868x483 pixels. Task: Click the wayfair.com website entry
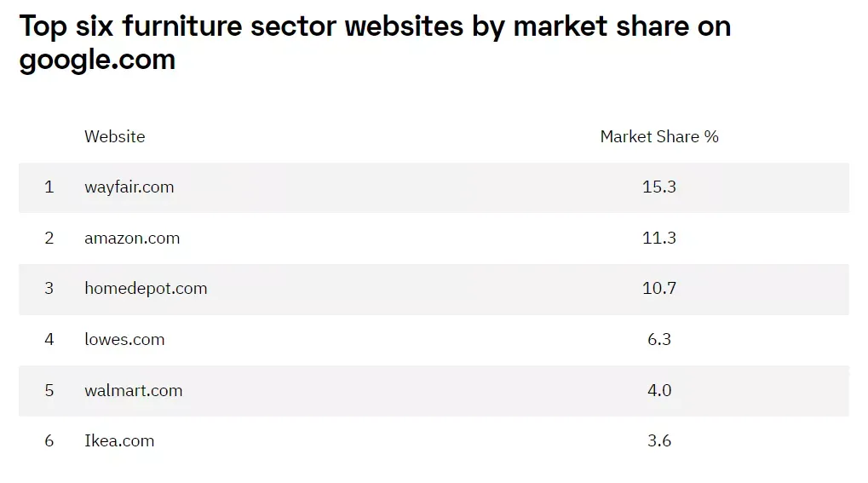129,187
